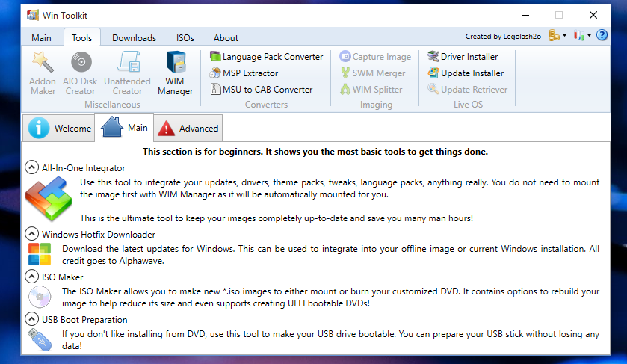The image size is (627, 364).
Task: Launch the Update Installer
Action: 466,73
